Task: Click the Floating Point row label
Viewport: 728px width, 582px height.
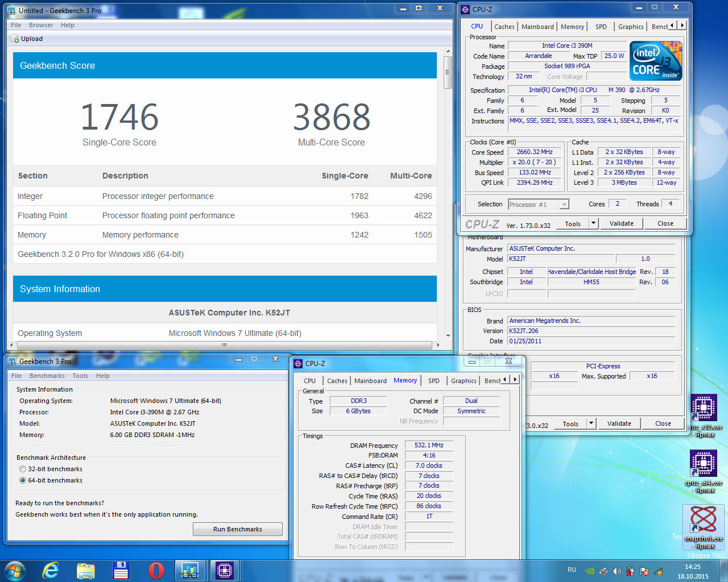Action: tap(42, 215)
